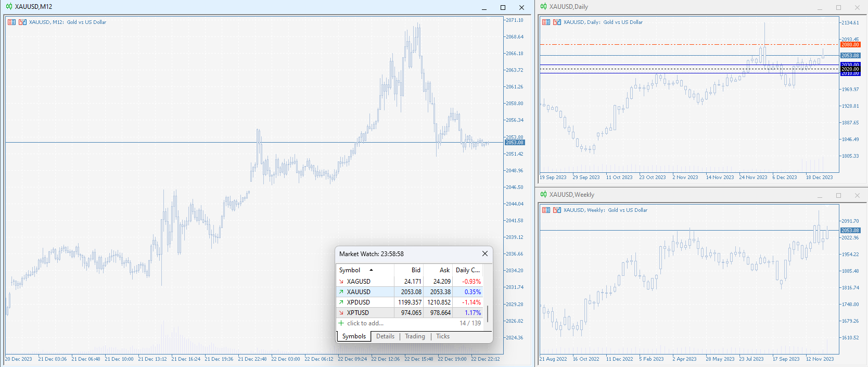Click the Market Watch vertical scrollbar
Screen dimensions: 868x367
(x=488, y=313)
